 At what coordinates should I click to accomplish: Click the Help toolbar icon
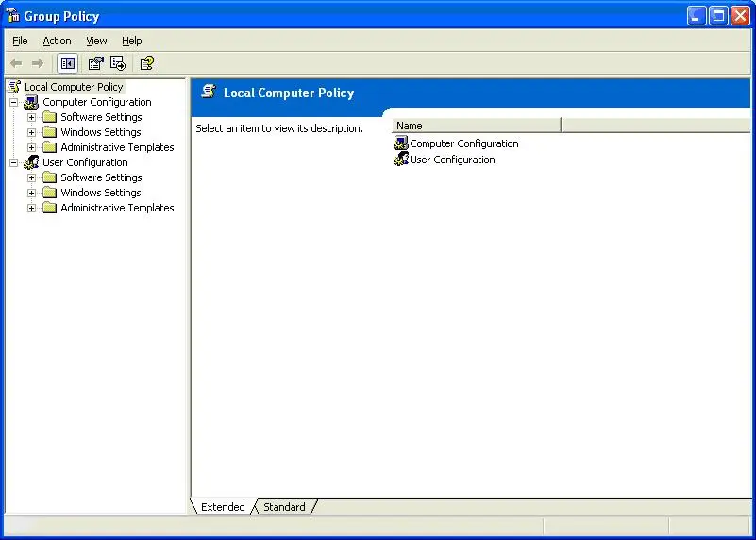tap(146, 63)
